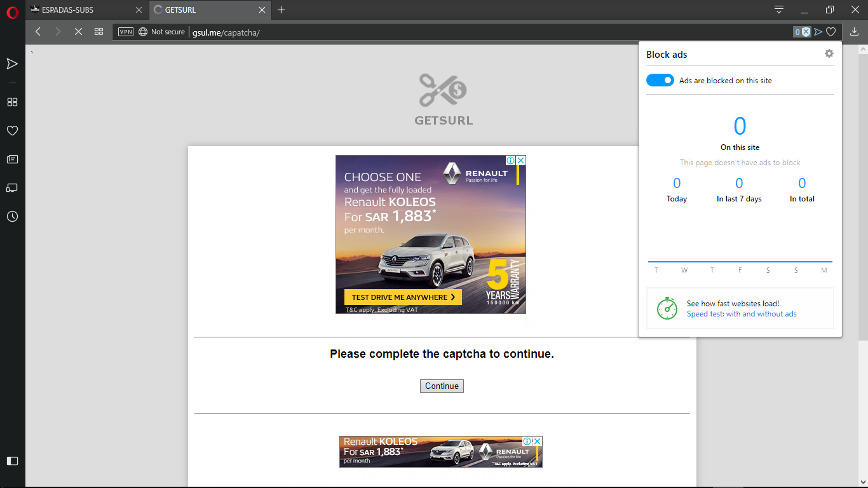Close the large Renault ad

pyautogui.click(x=520, y=161)
